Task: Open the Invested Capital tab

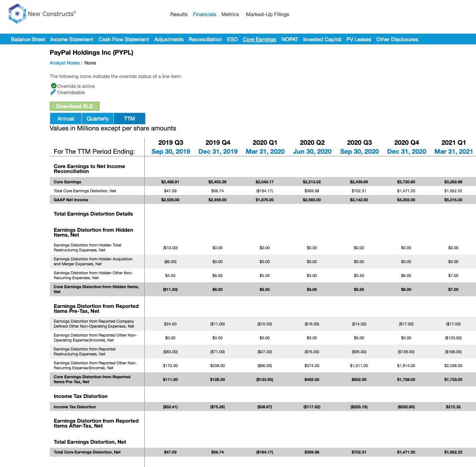Action: click(322, 39)
